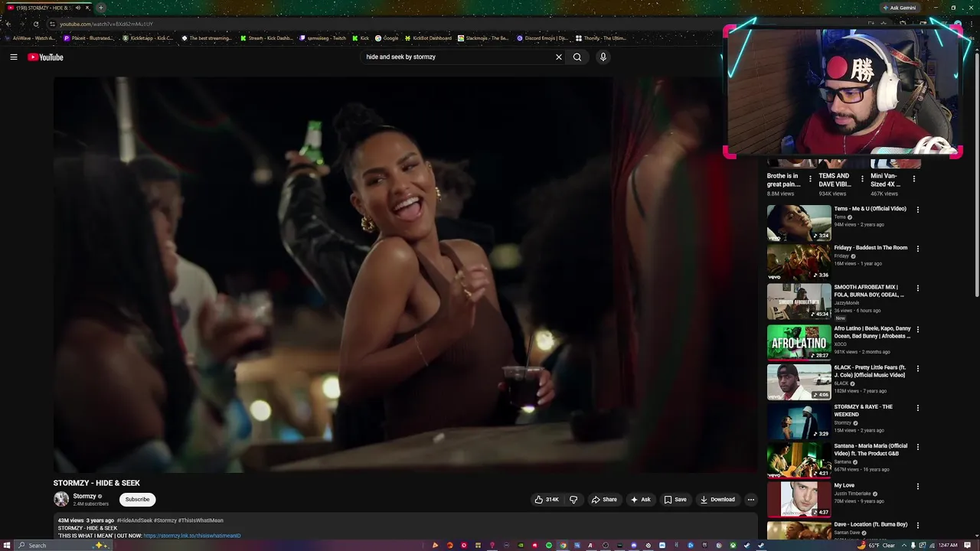Screen dimensions: 980x551
Task: Click the Dave - Location video title
Action: pyautogui.click(x=871, y=524)
